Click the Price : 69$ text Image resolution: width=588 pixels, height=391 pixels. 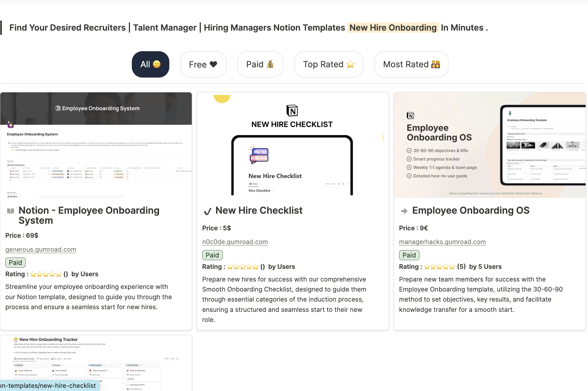22,235
